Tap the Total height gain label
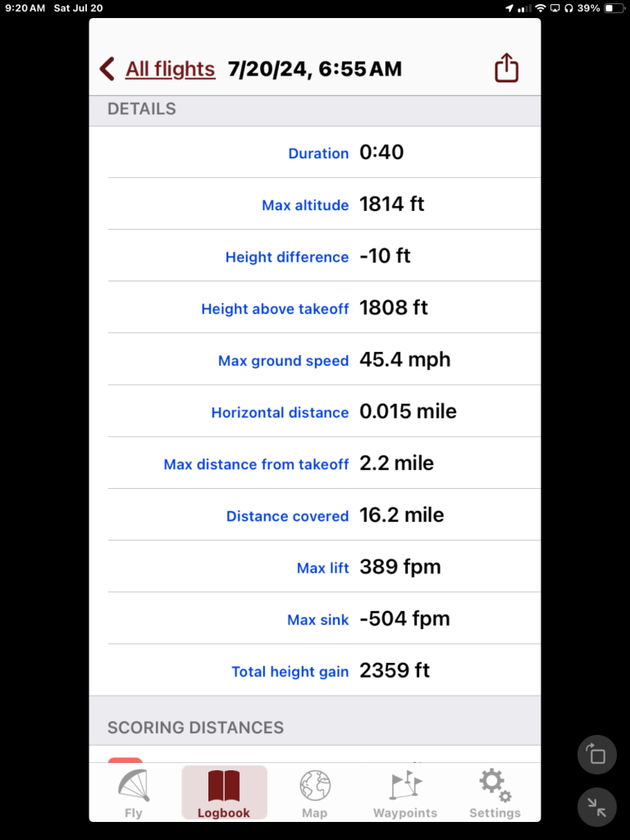The image size is (630, 840). tap(290, 672)
